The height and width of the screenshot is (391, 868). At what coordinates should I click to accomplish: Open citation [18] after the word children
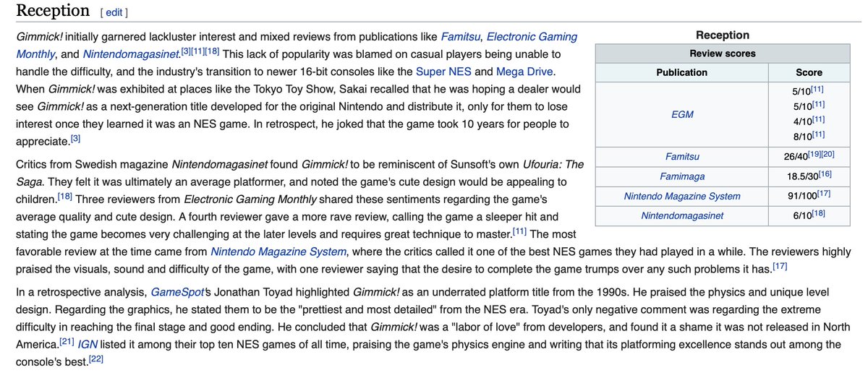pyautogui.click(x=64, y=196)
